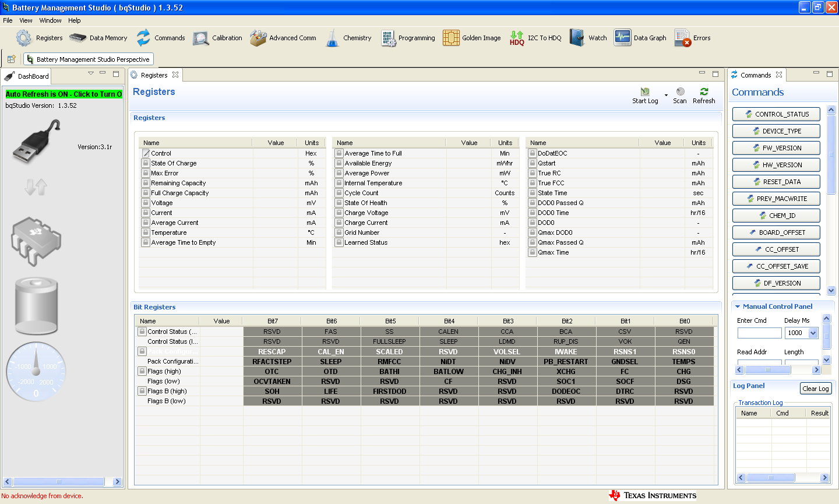839x504 pixels.
Task: Close the Commands tab
Action: (779, 75)
